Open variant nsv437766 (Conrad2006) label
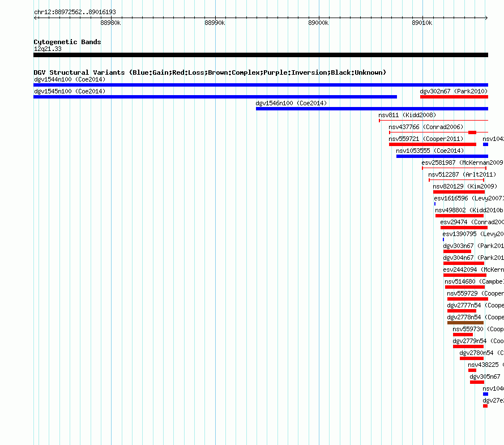 (426, 127)
